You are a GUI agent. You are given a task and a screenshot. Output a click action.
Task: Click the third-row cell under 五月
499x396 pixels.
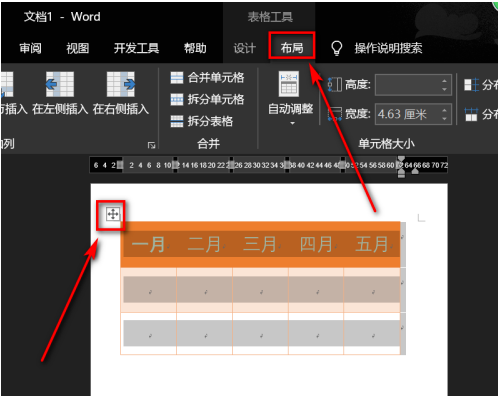point(372,333)
